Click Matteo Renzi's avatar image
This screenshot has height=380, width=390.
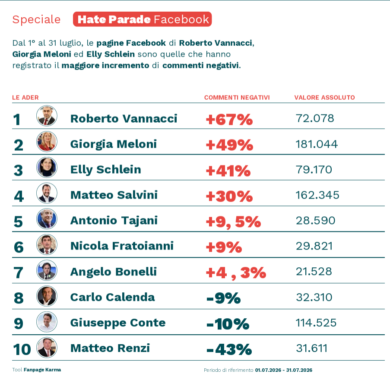click(x=47, y=347)
